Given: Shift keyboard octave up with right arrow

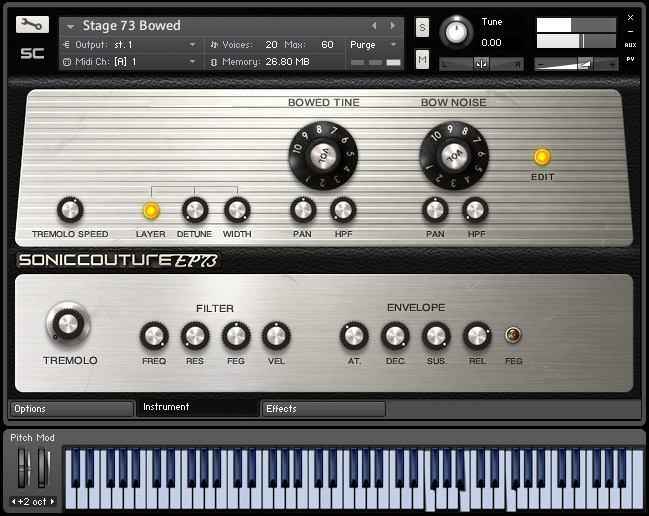Looking at the screenshot, I should (53, 502).
